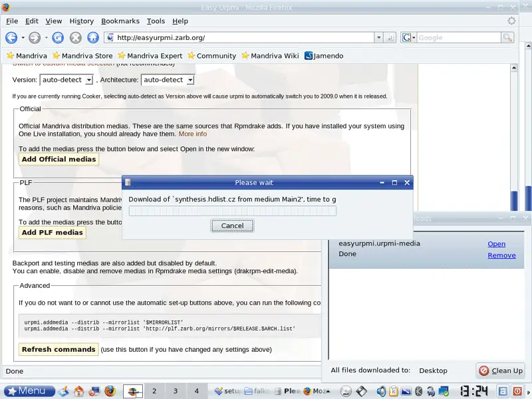
Task: Click the lock screen icon beside the clock
Action: tap(503, 391)
